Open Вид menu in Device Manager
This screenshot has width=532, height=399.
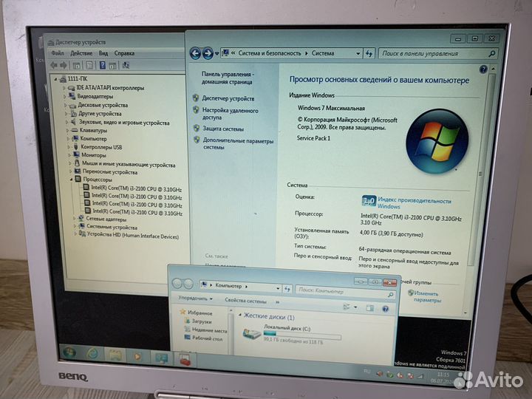pyautogui.click(x=103, y=53)
